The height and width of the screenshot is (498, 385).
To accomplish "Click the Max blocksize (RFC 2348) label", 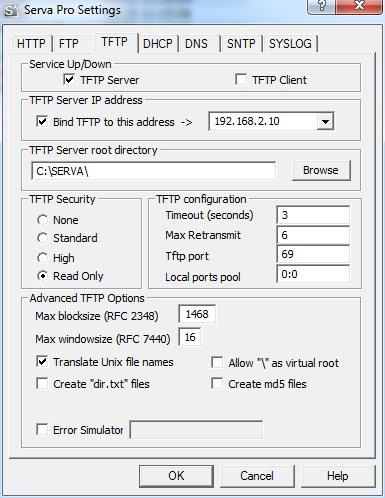I will [x=97, y=316].
